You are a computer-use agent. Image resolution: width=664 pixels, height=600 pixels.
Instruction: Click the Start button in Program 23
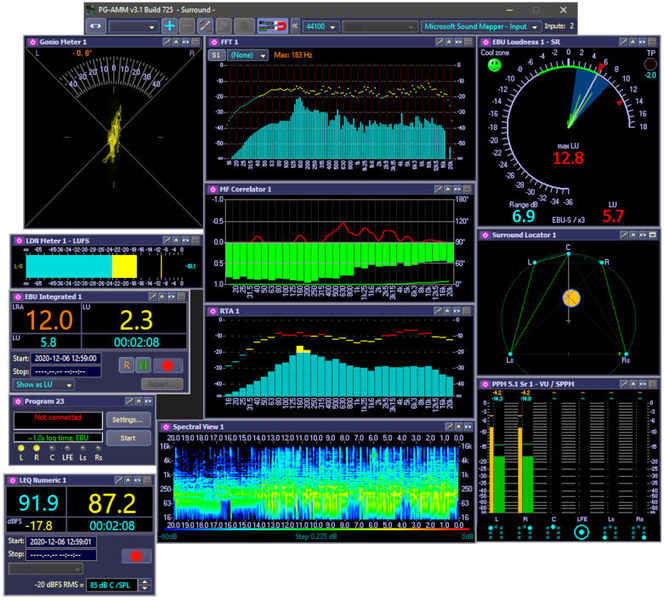128,438
